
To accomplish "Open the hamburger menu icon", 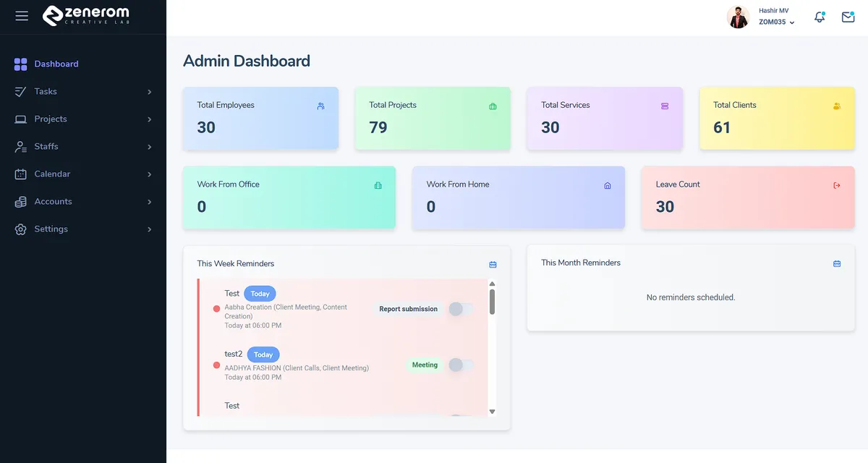I will point(22,16).
